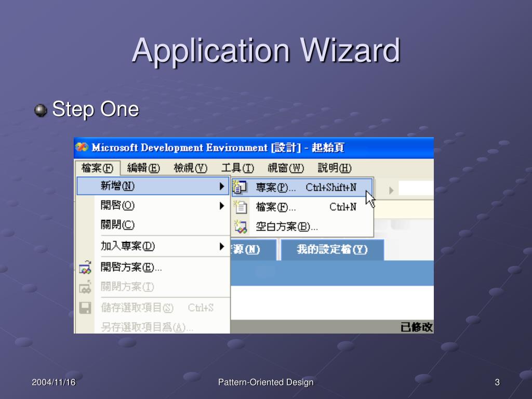
Task: Expand the 加入專案(D) submenu arrow
Action: [221, 246]
